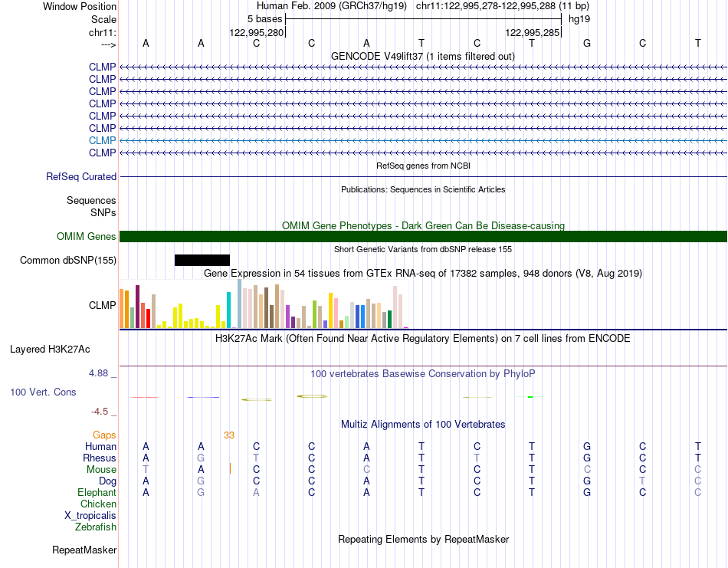Screen dimensions: 728x568
Task: Click the CLMP label beside GTEx bar chart
Action: (102, 305)
